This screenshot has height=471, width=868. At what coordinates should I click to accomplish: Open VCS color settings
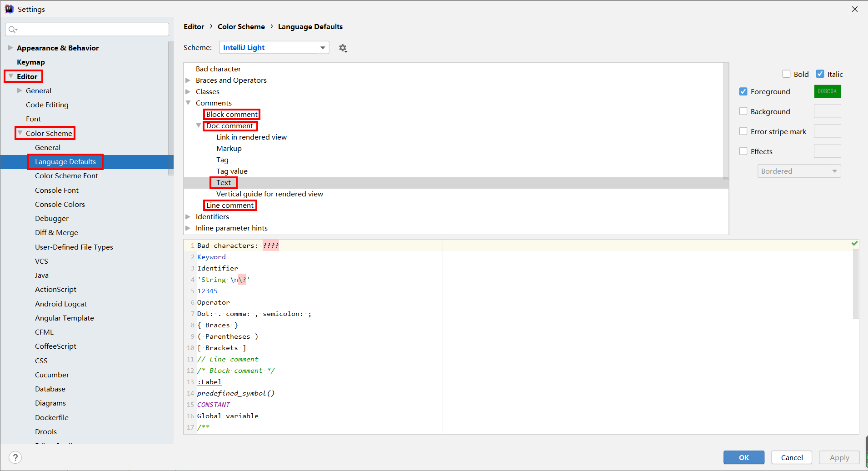click(x=41, y=261)
